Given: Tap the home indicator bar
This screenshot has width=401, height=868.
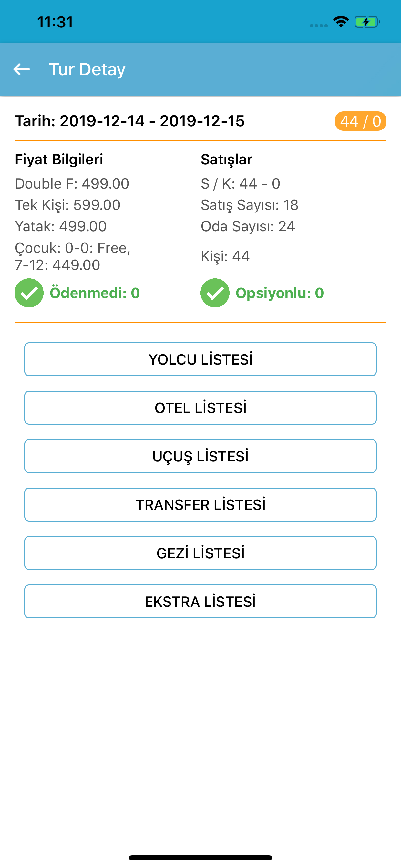Looking at the screenshot, I should click(200, 858).
